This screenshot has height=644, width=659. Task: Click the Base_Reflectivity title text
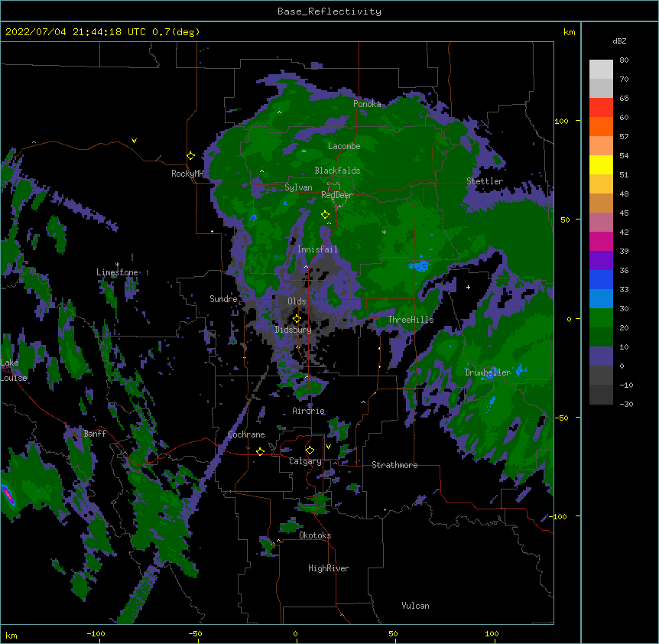click(x=329, y=11)
